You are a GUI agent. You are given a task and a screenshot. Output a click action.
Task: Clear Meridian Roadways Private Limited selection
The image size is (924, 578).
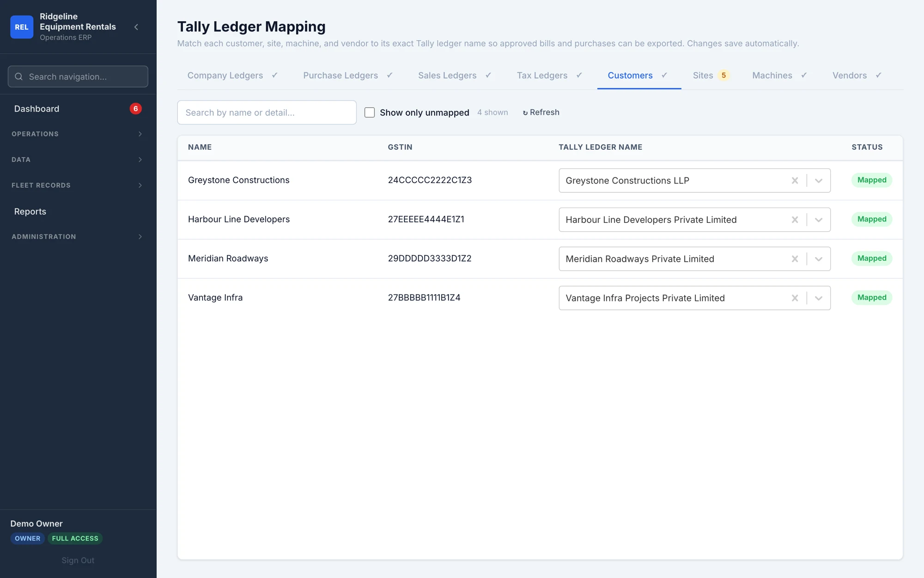pos(795,259)
